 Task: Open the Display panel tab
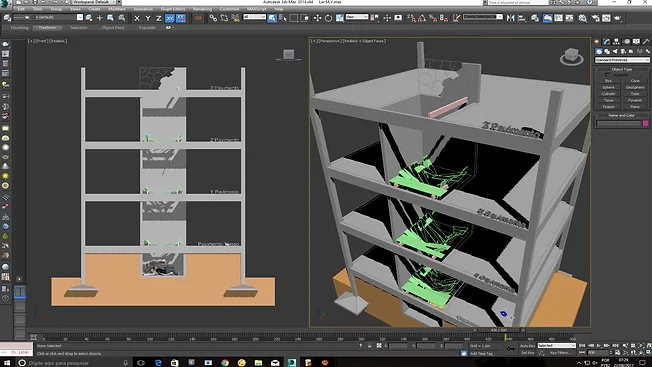click(x=636, y=41)
